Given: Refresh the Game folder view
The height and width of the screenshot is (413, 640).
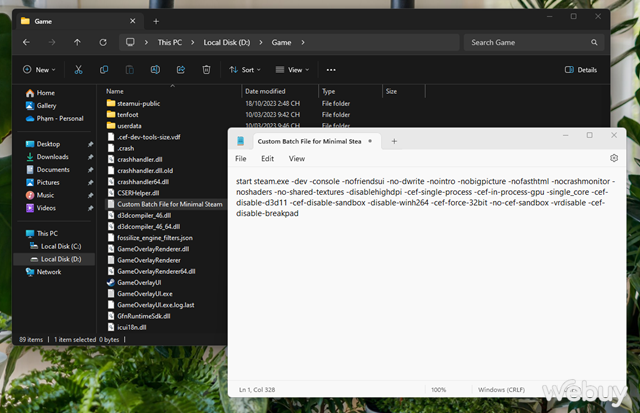Looking at the screenshot, I should pos(103,42).
